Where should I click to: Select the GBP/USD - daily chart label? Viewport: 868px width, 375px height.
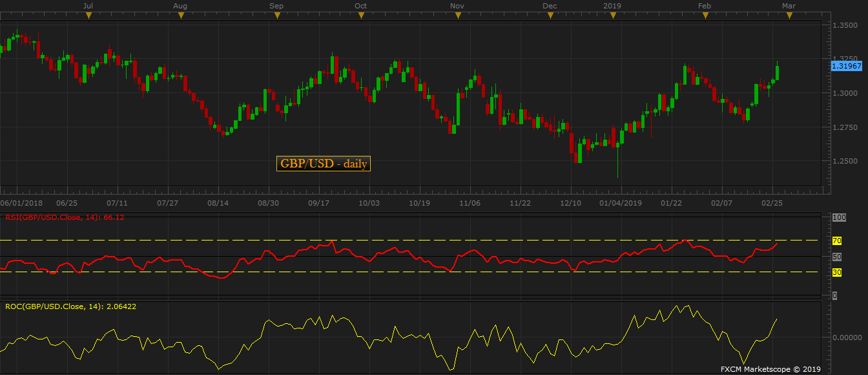(324, 164)
